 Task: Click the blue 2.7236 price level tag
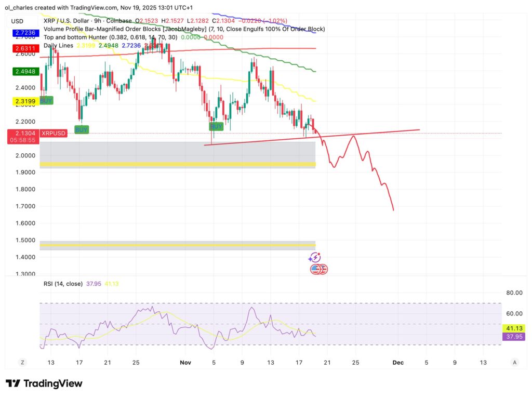point(24,33)
